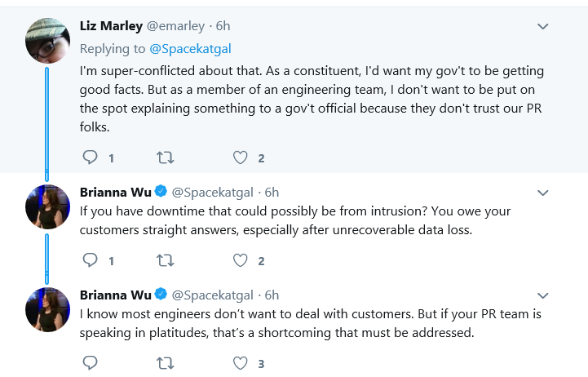Click Brianna Wu's avatar on platitudes tweet
This screenshot has height=377, width=588.
47,309
